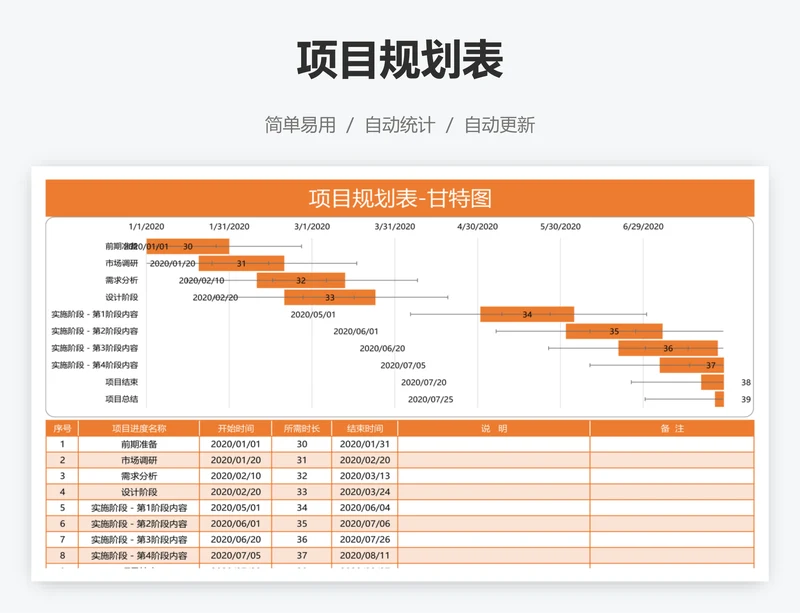800x613 pixels.
Task: Click the end time cell 2020/08/11
Action: tap(365, 555)
